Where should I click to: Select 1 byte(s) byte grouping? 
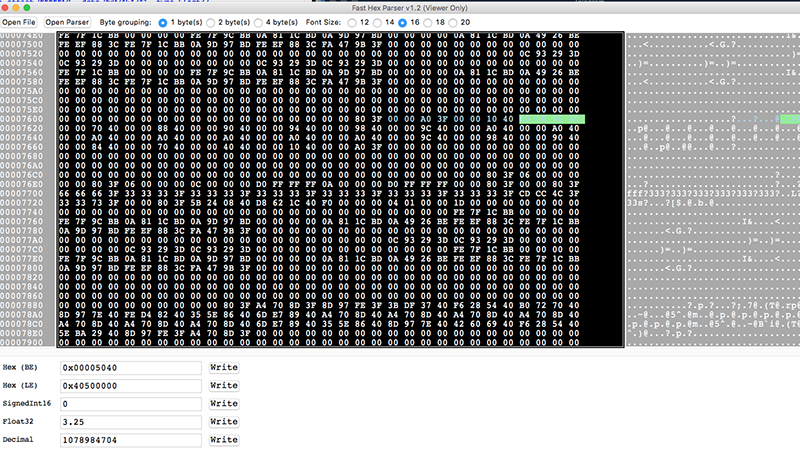click(163, 23)
